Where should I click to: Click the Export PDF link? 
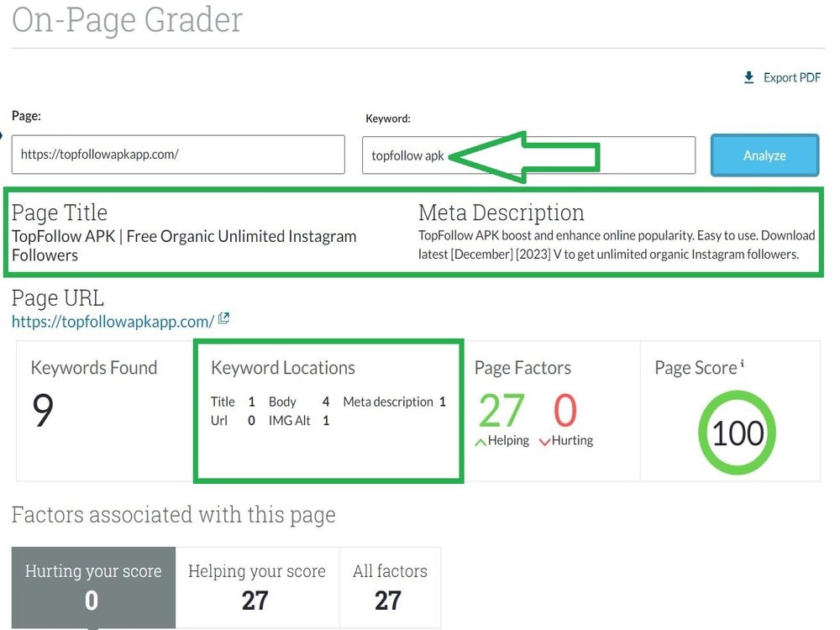point(783,77)
